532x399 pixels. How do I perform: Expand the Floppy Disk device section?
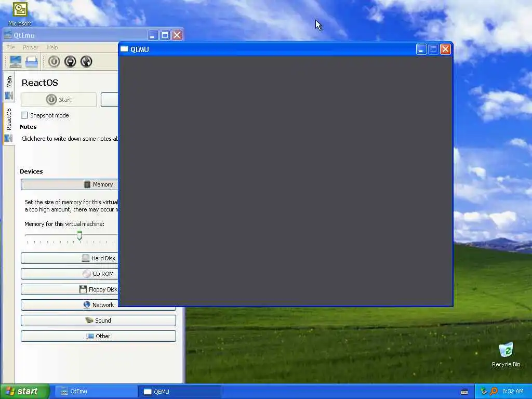[69, 289]
